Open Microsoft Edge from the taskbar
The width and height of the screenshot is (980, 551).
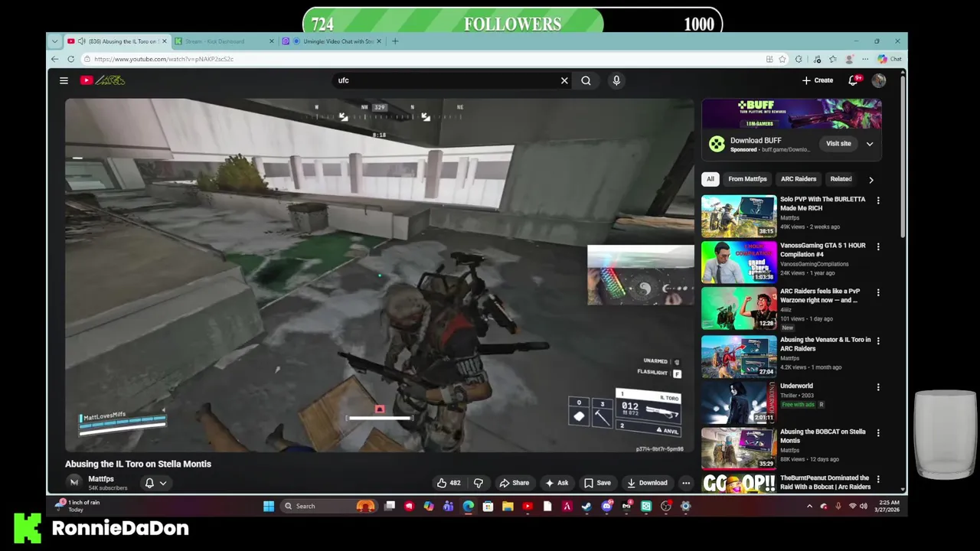tap(468, 506)
